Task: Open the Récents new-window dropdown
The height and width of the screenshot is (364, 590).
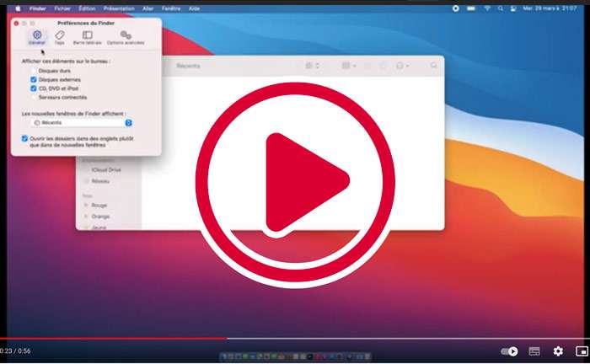Action: (81, 122)
